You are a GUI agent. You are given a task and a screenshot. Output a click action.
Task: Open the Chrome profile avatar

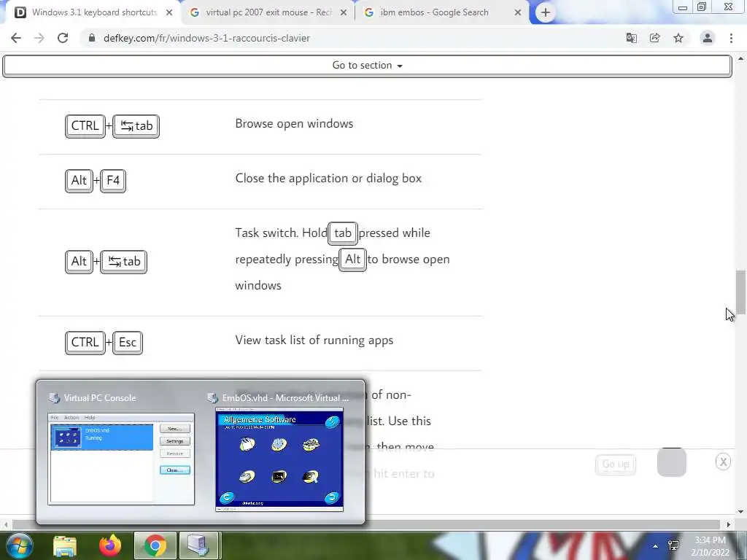[708, 38]
